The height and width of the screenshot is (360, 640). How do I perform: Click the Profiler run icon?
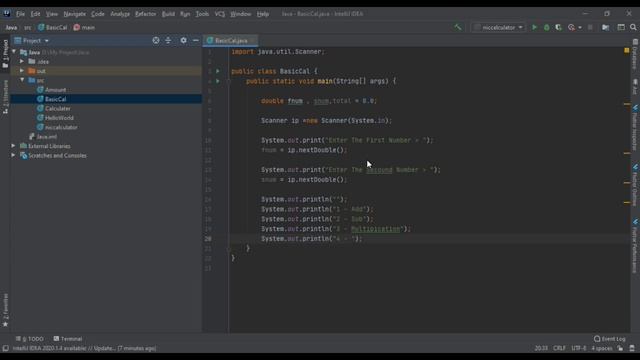click(571, 27)
